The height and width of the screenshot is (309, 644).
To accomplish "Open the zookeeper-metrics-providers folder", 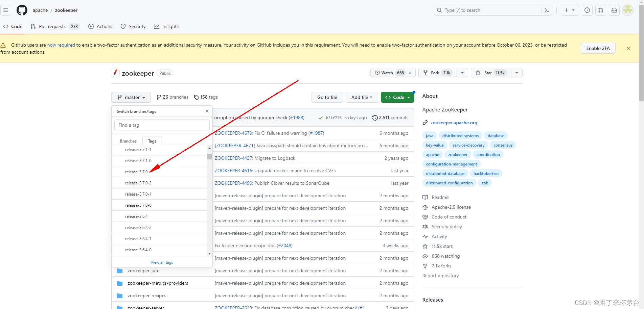I will pyautogui.click(x=158, y=283).
